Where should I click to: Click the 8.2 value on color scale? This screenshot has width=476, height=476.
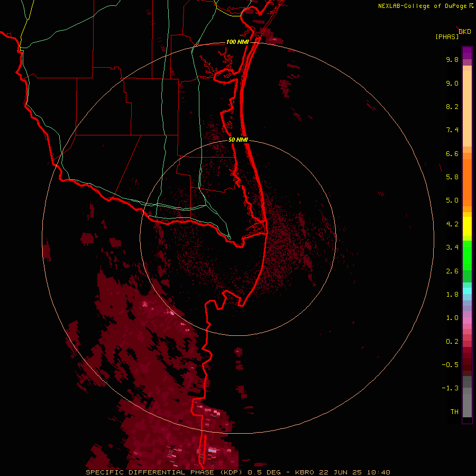pos(452,106)
